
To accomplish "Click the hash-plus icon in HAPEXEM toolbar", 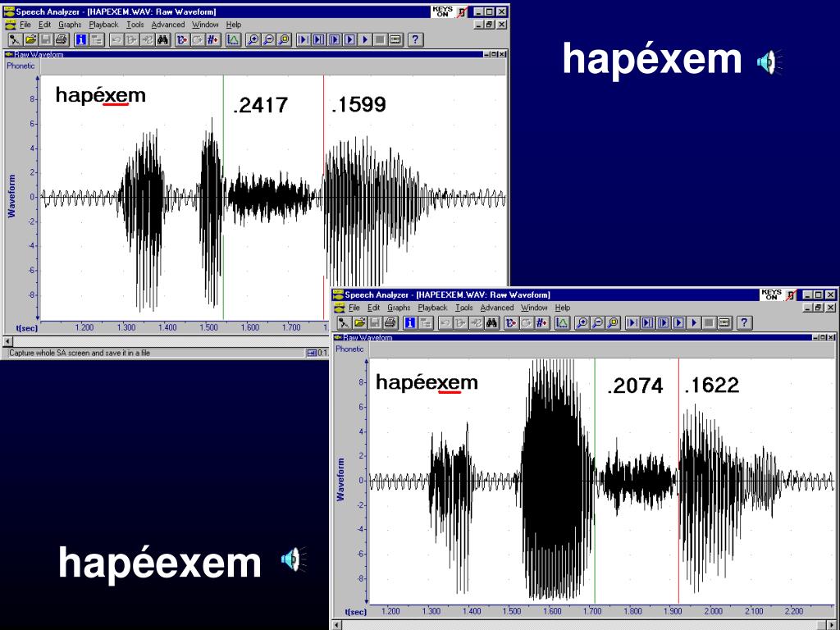I will point(213,39).
